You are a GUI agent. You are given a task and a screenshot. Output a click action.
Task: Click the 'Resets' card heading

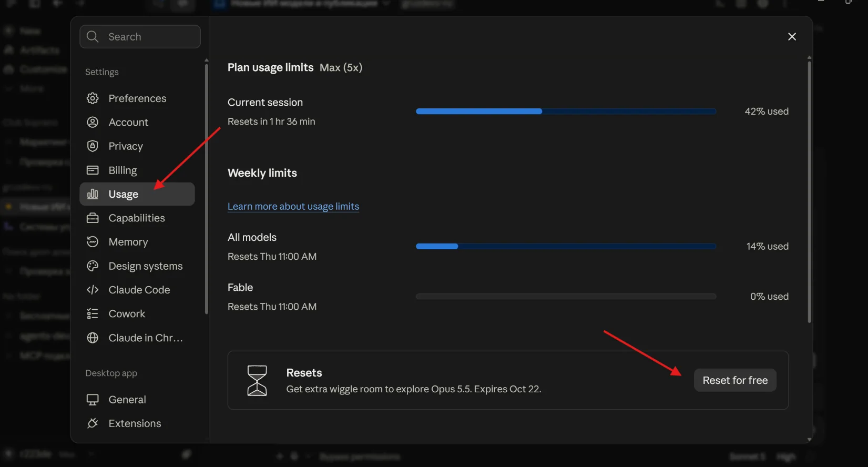pyautogui.click(x=304, y=373)
